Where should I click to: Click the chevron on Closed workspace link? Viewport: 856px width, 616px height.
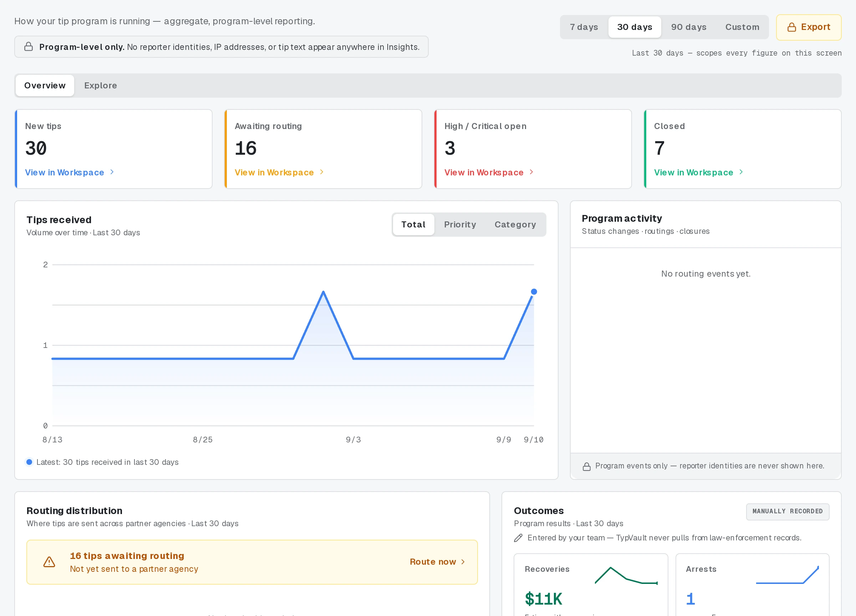tap(741, 172)
